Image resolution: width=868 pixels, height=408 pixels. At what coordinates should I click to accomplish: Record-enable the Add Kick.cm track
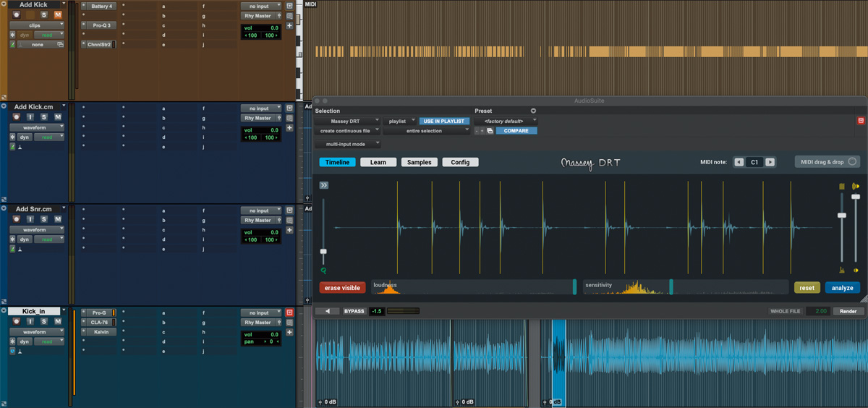16,117
